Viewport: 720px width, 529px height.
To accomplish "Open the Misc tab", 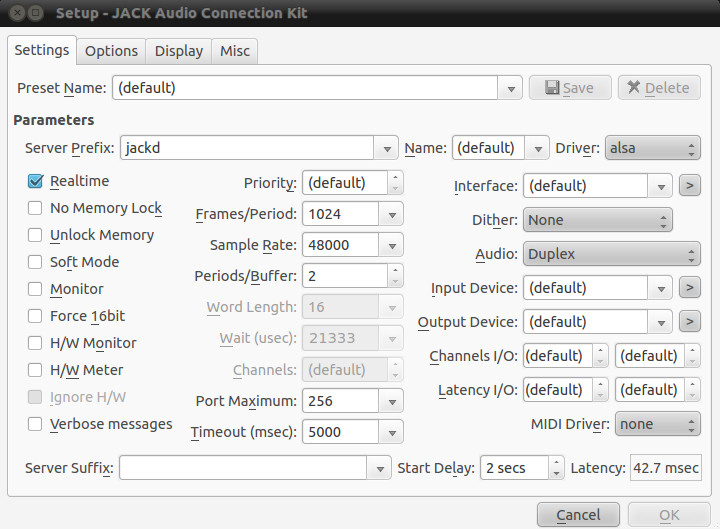I will [235, 51].
